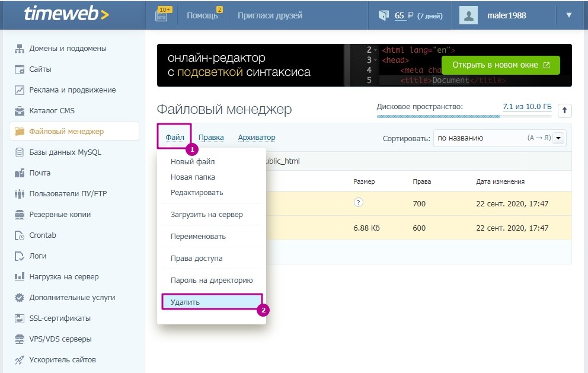Select Удалить from the File menu
This screenshot has height=373, width=588.
tap(212, 302)
